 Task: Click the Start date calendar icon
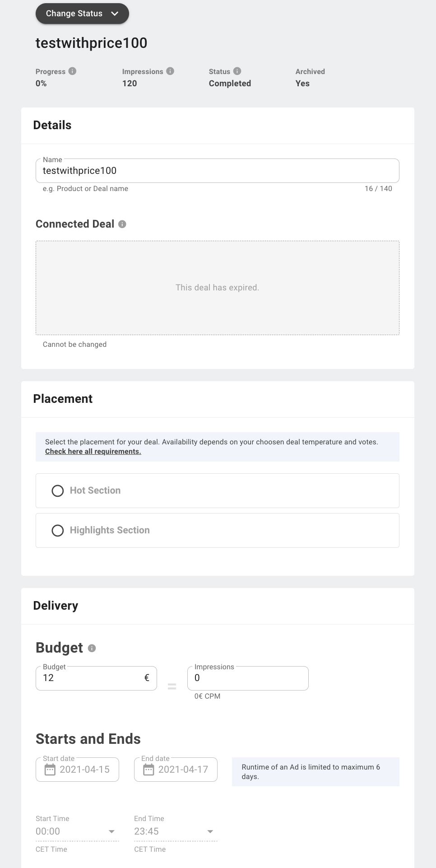tap(50, 770)
